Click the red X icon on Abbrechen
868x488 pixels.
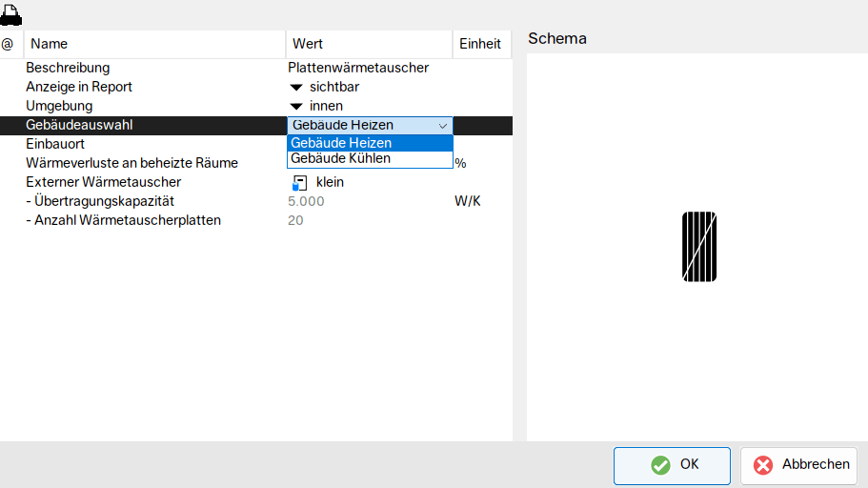point(763,465)
